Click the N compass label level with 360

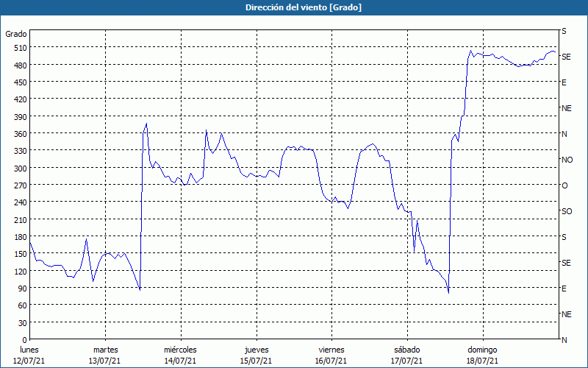(x=564, y=134)
